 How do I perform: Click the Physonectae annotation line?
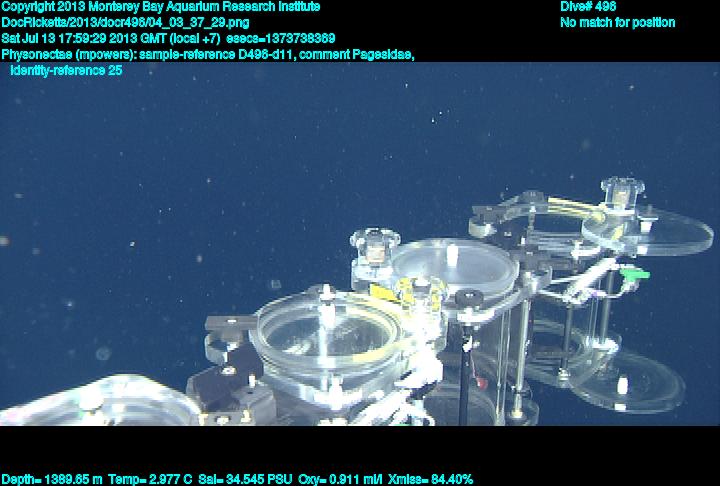pyautogui.click(x=208, y=55)
